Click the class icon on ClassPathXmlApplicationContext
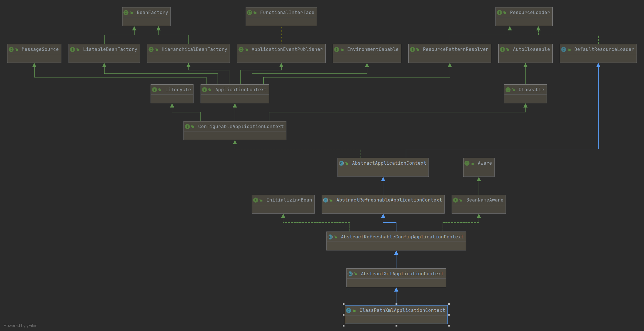The width and height of the screenshot is (644, 331). (349, 310)
